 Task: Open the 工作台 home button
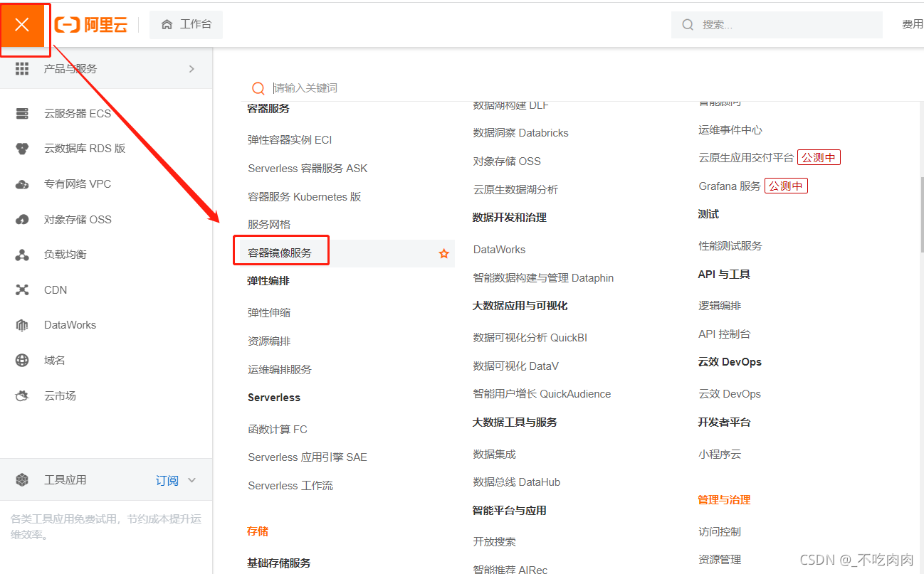coord(187,25)
